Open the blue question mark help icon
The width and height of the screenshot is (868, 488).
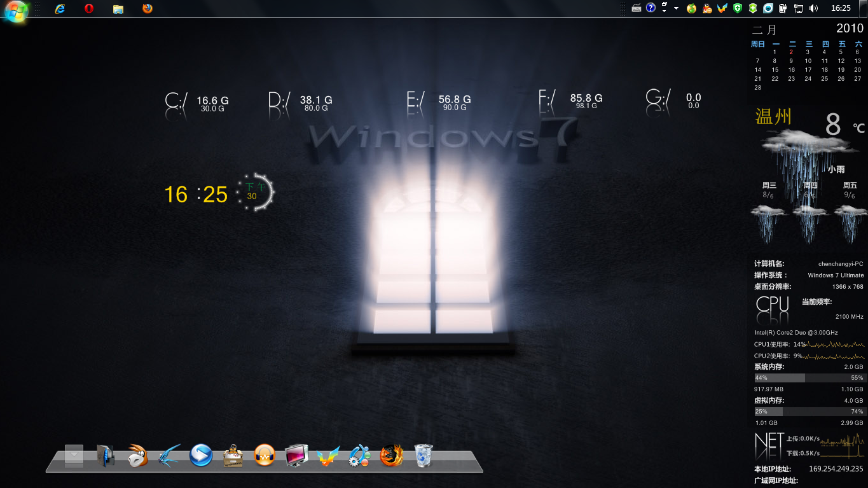click(651, 8)
